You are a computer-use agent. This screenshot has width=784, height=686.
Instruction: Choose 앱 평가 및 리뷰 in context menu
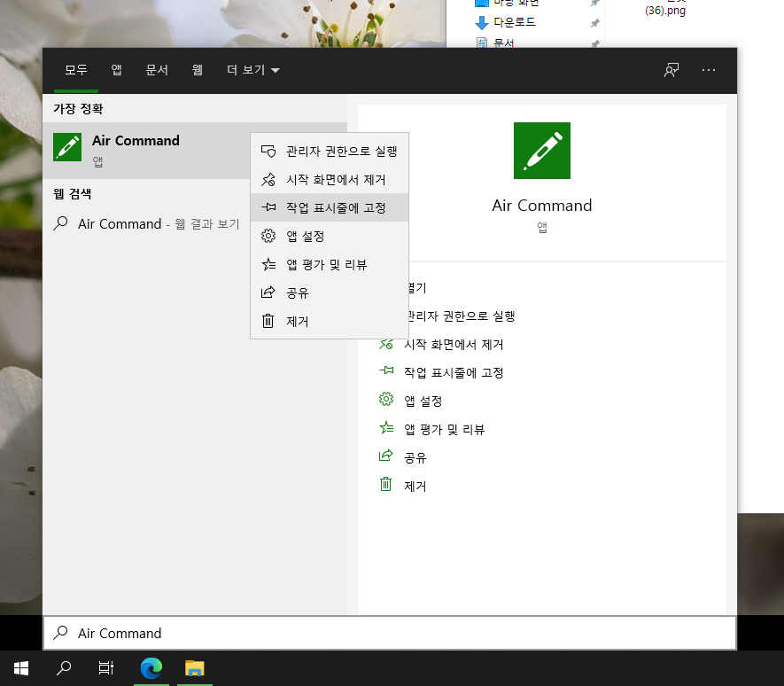pos(330,264)
